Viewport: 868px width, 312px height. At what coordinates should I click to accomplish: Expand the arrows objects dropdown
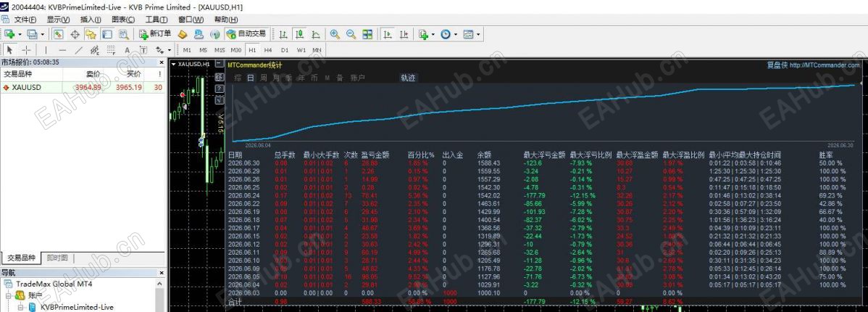coord(170,50)
